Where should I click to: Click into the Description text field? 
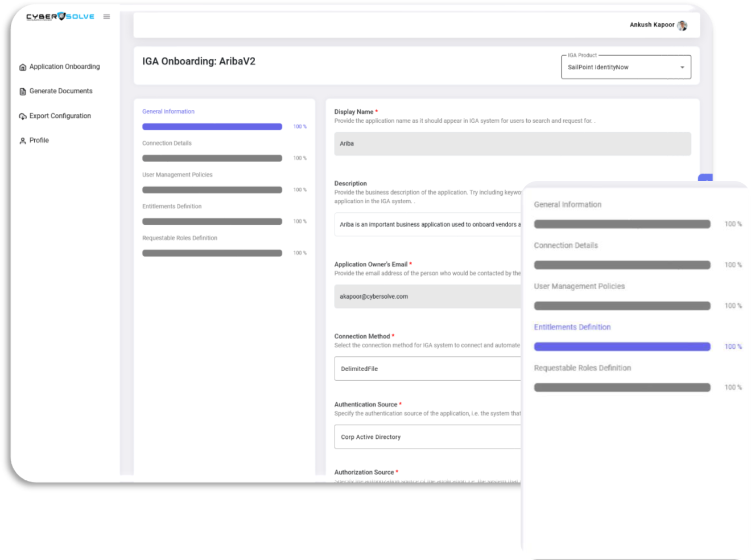point(427,225)
